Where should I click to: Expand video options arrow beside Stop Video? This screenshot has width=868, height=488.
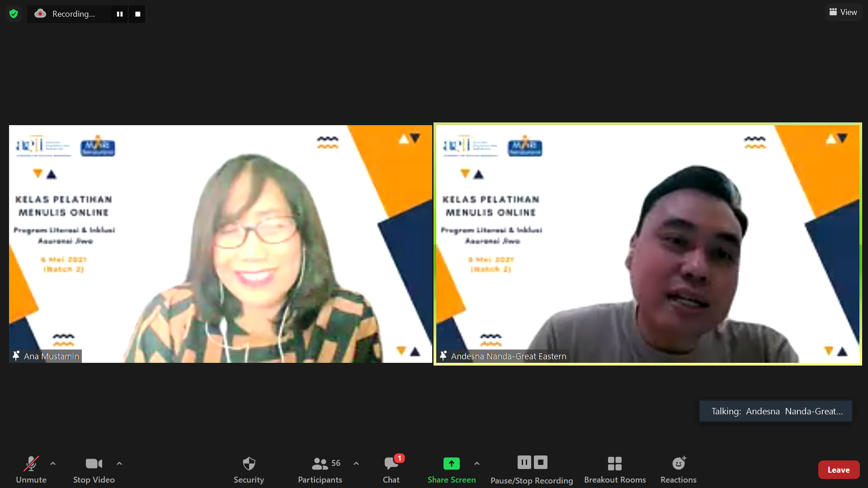point(119,464)
